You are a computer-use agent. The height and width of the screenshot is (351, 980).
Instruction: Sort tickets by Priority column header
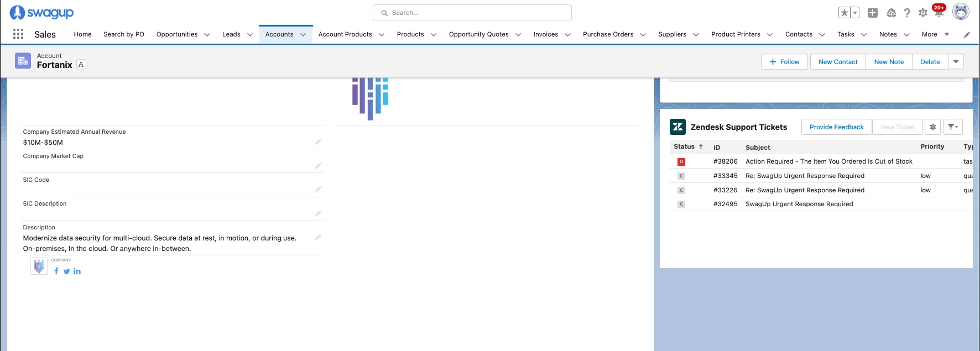(932, 147)
